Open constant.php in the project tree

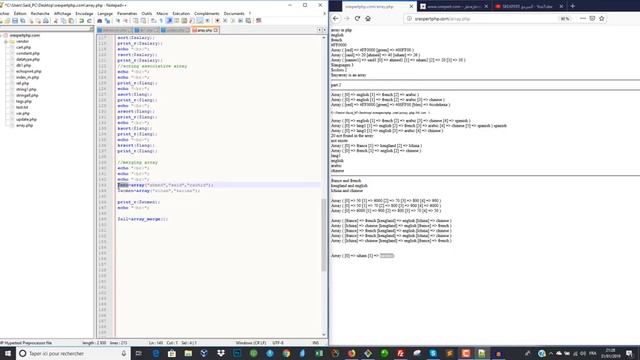pos(28,53)
